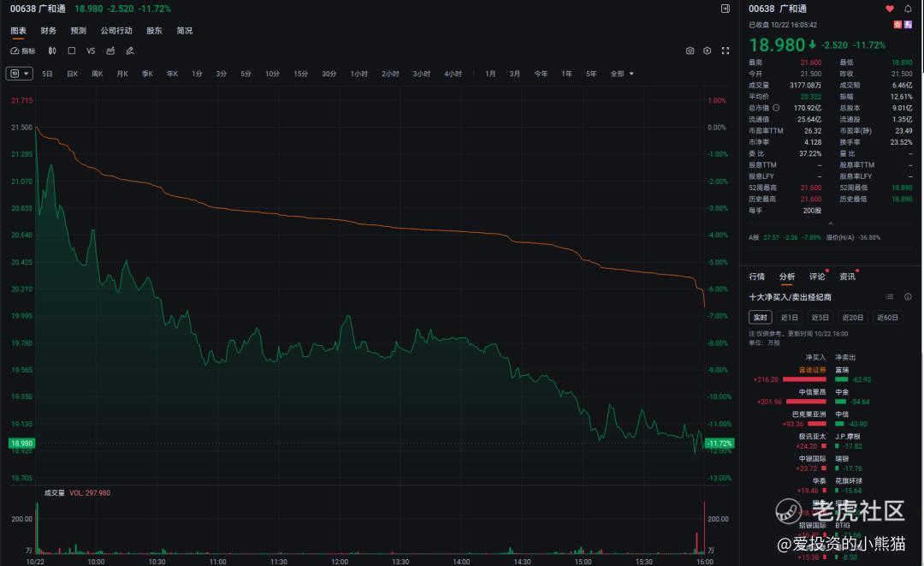Viewport: 924px width, 566px height.
Task: Select the 5日 chart period
Action: pos(47,74)
